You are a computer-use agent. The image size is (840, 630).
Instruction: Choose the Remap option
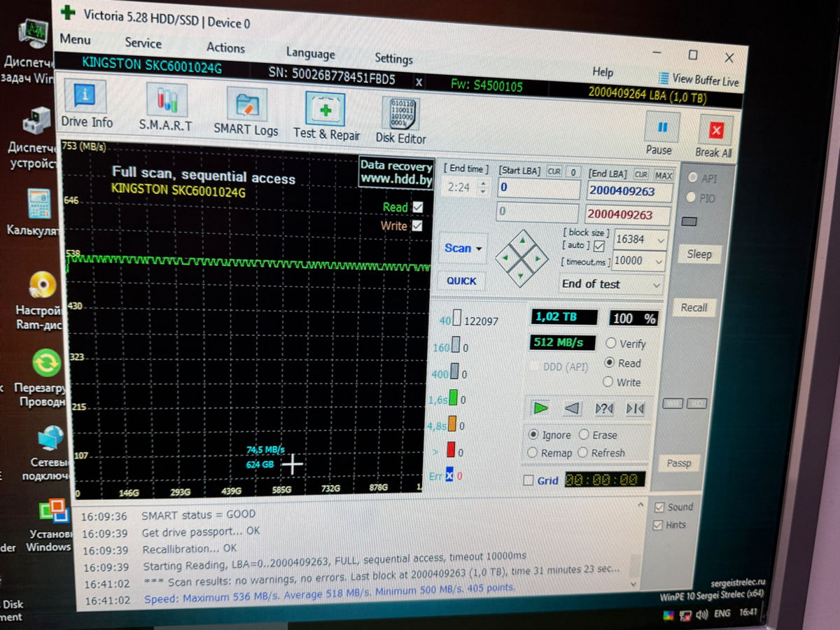point(533,453)
